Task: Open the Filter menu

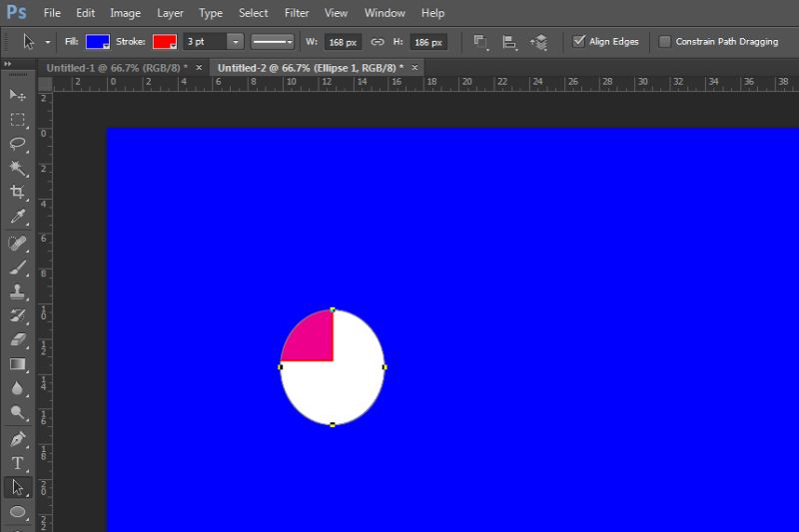Action: pyautogui.click(x=297, y=13)
